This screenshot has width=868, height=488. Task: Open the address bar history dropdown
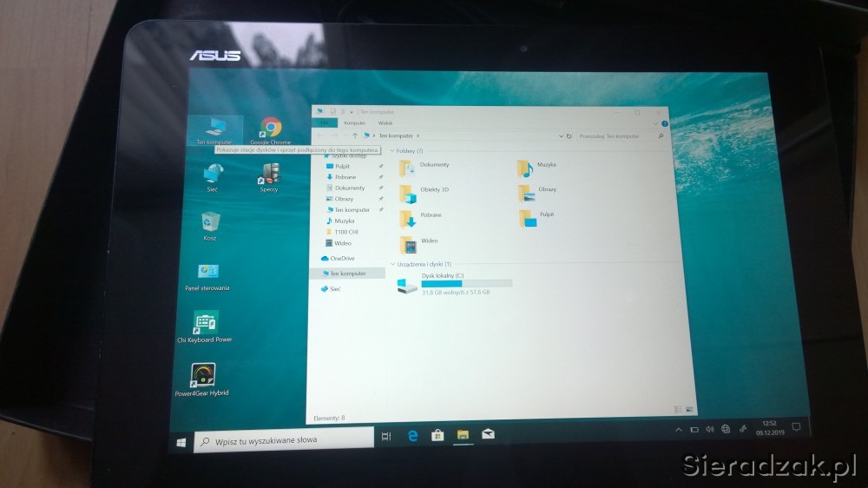coord(561,136)
